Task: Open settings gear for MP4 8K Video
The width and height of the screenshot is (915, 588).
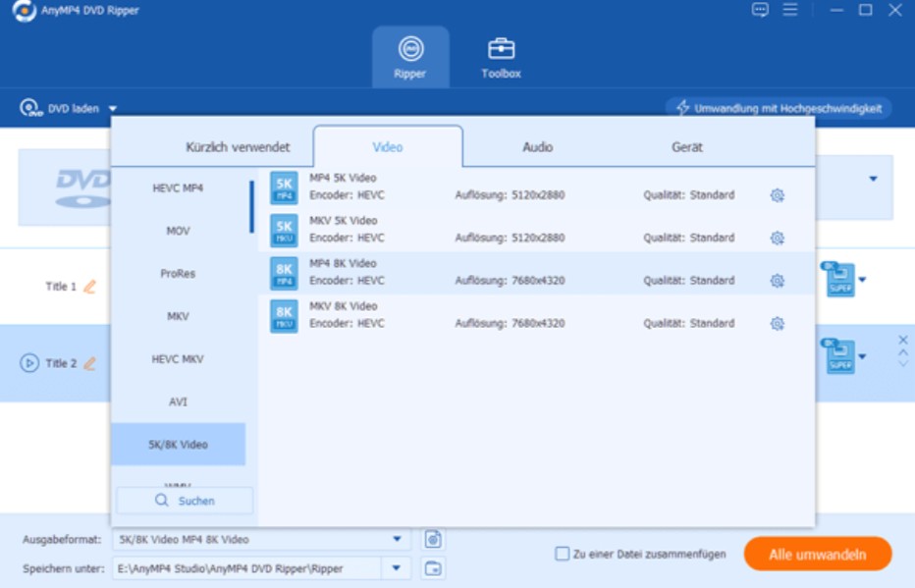Action: click(x=777, y=281)
